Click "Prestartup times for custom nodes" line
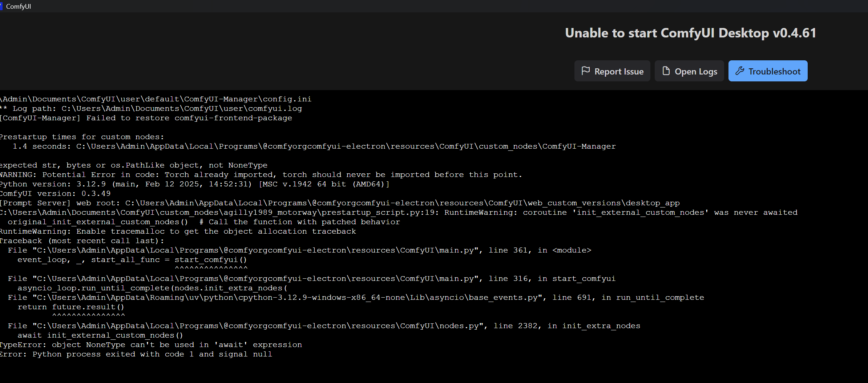 (82, 137)
